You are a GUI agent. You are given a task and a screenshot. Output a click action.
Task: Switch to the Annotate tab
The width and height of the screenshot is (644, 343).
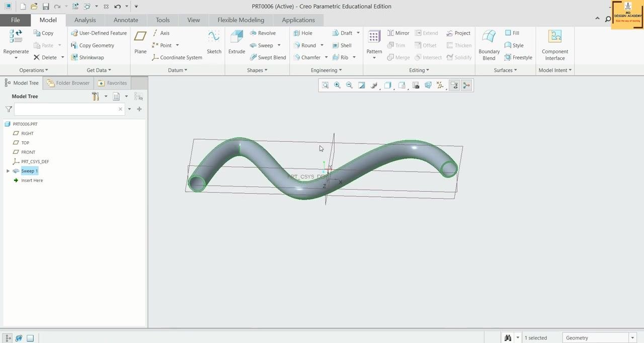[x=126, y=20]
